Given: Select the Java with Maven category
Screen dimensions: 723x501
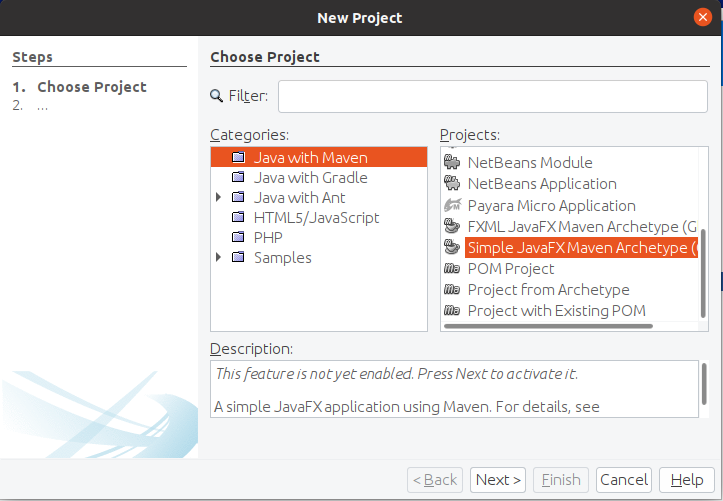Looking at the screenshot, I should coord(310,158).
